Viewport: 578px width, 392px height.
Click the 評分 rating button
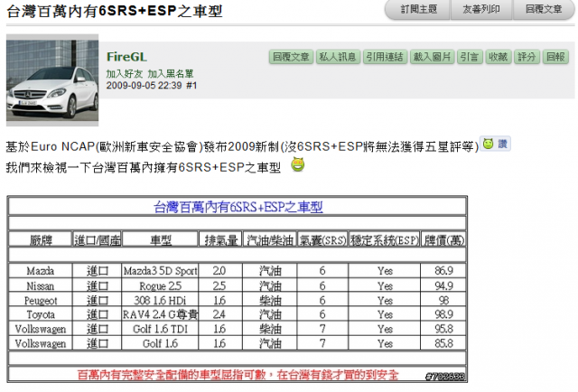click(527, 57)
